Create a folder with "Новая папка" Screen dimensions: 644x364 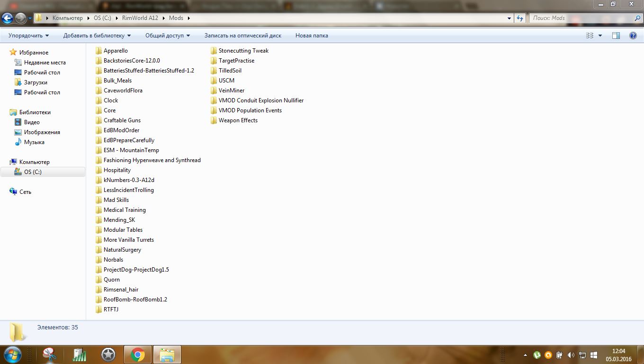[312, 36]
